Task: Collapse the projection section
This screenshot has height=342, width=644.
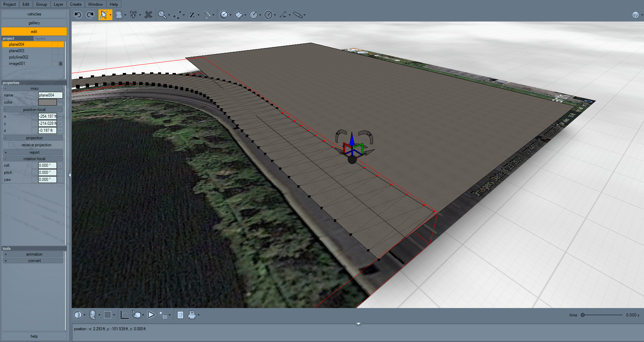Action: [5, 138]
